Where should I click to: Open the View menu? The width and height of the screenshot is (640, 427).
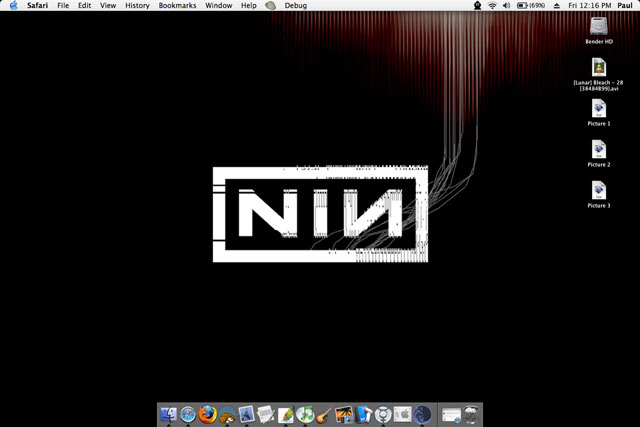tap(108, 5)
